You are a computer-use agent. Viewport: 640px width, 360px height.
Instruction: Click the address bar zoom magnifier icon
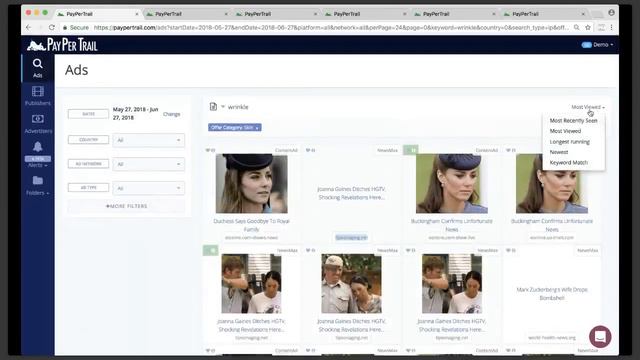point(576,27)
